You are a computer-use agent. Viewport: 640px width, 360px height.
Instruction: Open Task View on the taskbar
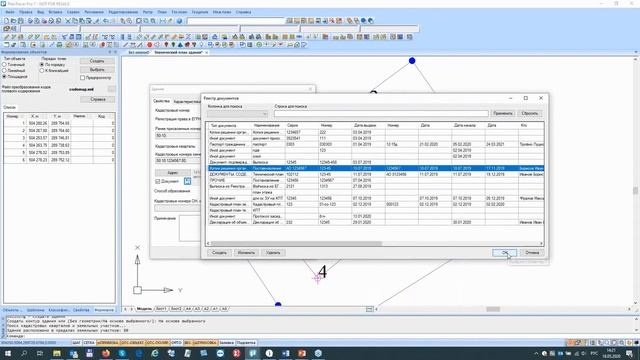coord(40,353)
